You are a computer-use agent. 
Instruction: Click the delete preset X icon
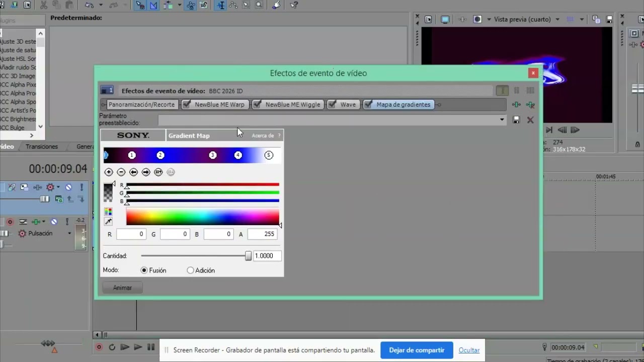(530, 120)
